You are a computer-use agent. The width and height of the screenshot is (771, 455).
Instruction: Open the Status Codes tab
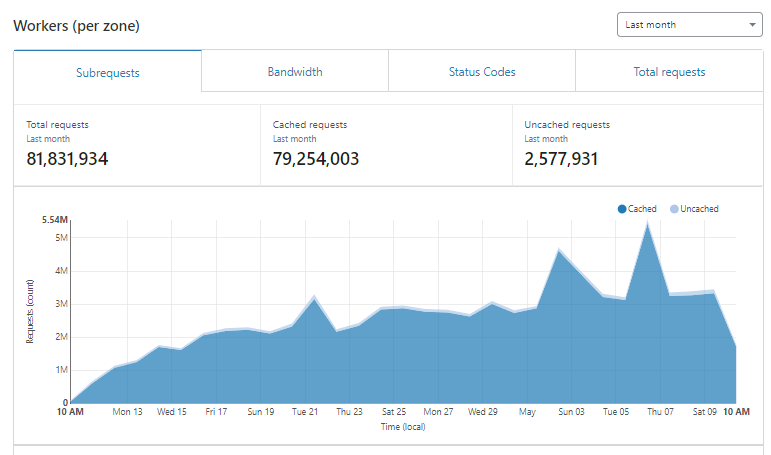click(x=482, y=71)
